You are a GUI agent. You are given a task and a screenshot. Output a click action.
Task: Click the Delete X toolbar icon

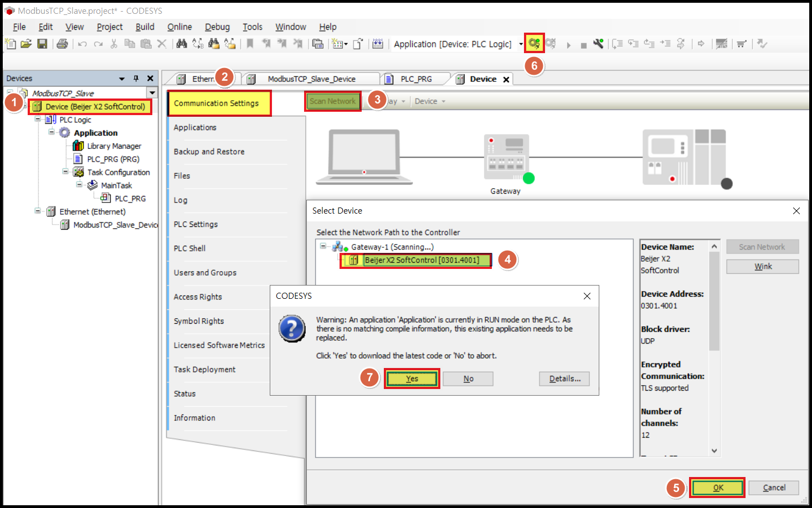pos(162,44)
